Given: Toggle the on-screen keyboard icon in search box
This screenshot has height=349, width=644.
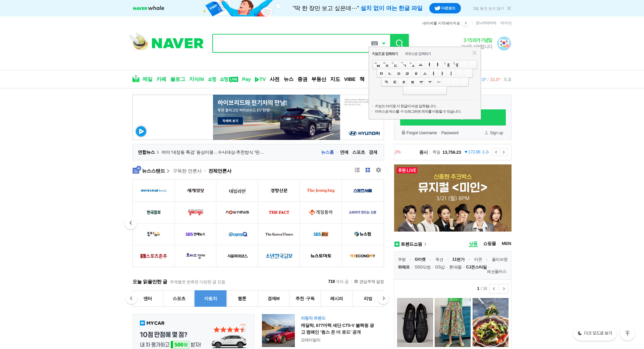Looking at the screenshot, I should (375, 43).
